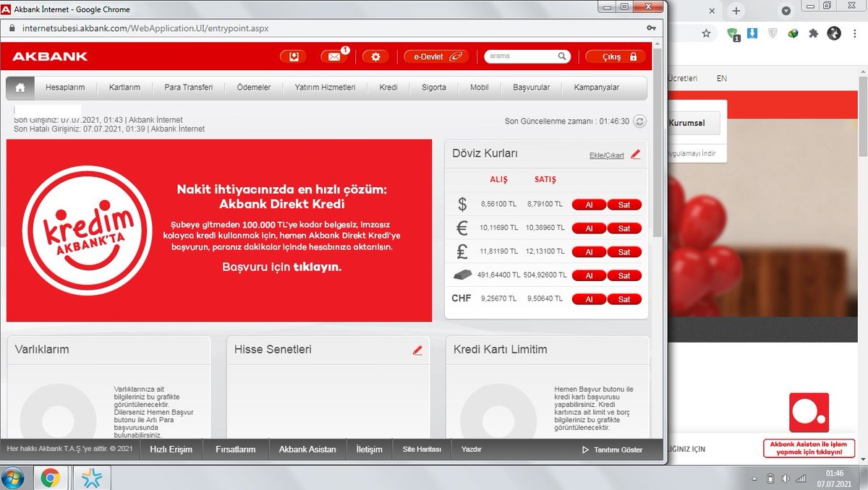Open the Chrome extensions puzzle icon
The height and width of the screenshot is (490, 868).
[813, 33]
